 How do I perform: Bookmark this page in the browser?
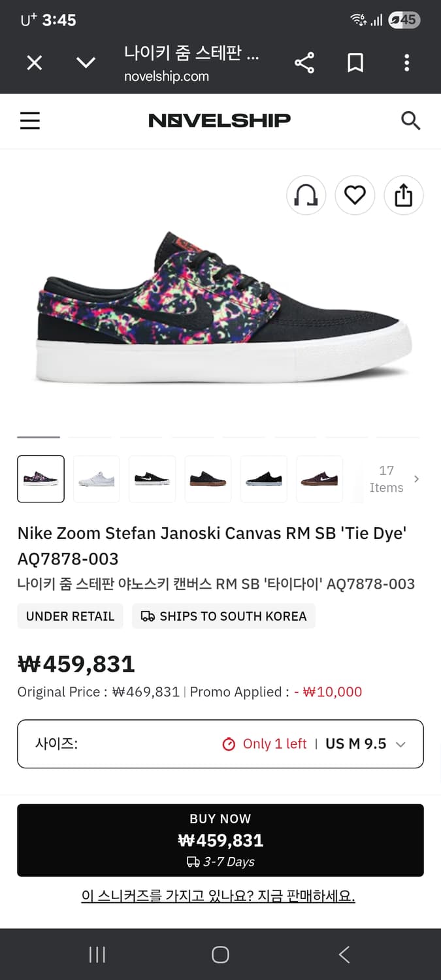point(355,63)
